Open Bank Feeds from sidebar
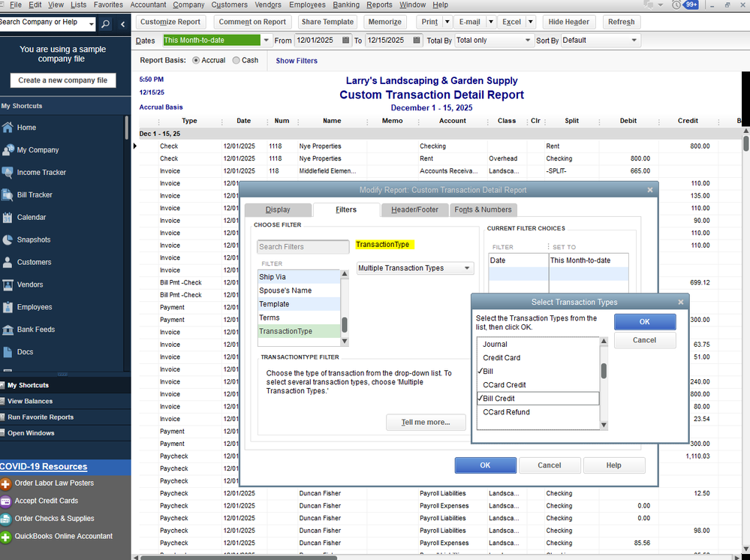This screenshot has width=750, height=560. (x=36, y=330)
